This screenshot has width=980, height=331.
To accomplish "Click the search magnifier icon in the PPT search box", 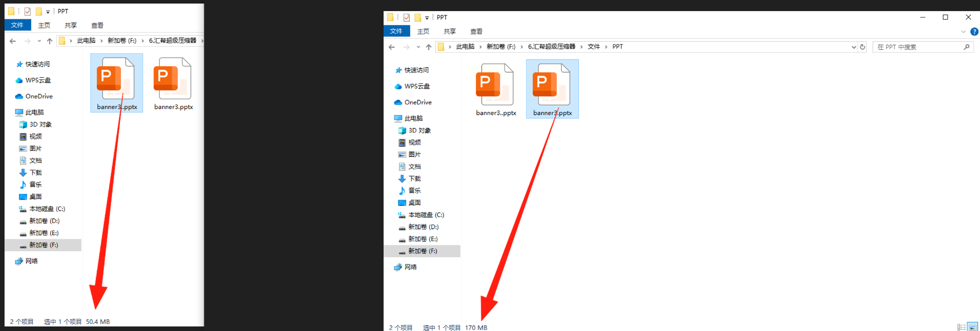I will [966, 47].
